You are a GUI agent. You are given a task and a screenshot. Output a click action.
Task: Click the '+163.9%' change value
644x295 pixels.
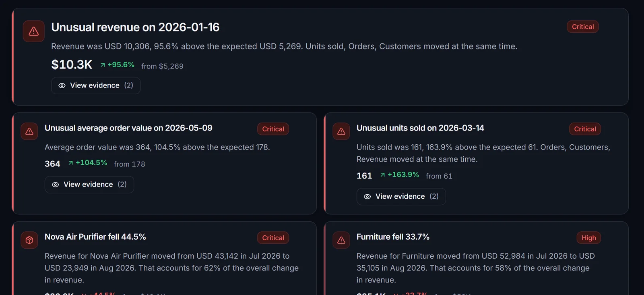tap(403, 175)
